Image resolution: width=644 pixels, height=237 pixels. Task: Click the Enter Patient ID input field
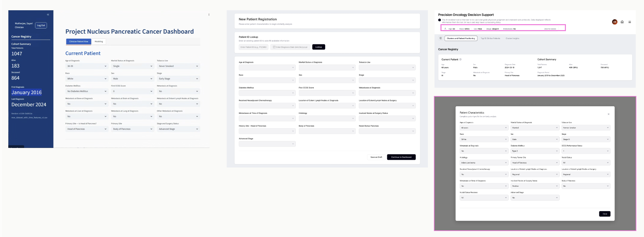pyautogui.click(x=253, y=47)
